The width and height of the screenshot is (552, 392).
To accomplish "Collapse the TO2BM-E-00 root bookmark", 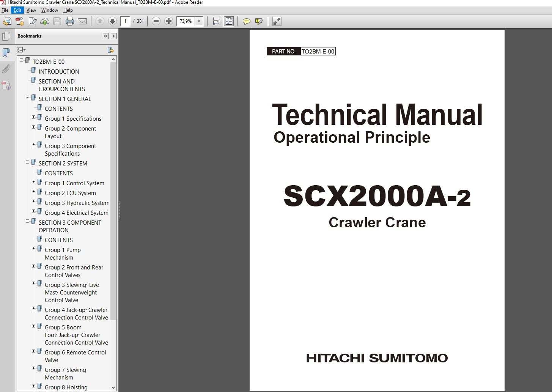I will (x=22, y=60).
